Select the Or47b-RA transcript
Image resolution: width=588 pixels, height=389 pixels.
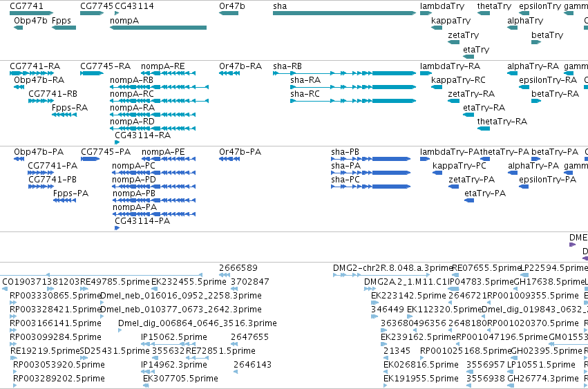click(229, 73)
